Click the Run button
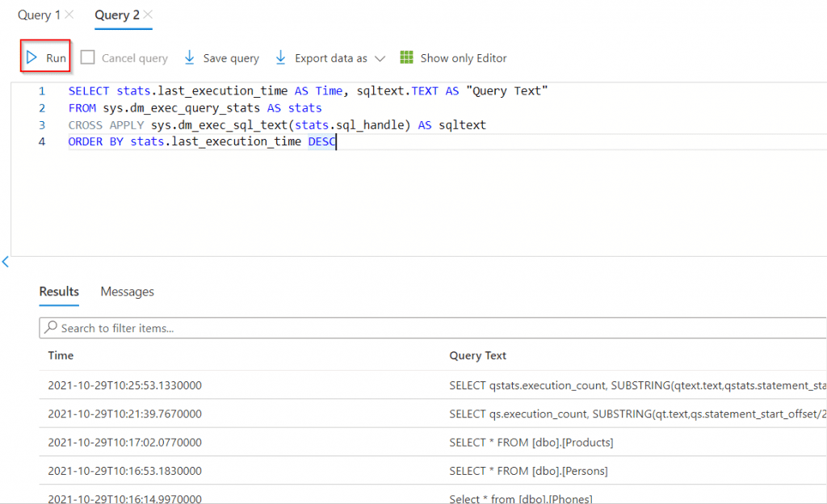 (x=45, y=57)
